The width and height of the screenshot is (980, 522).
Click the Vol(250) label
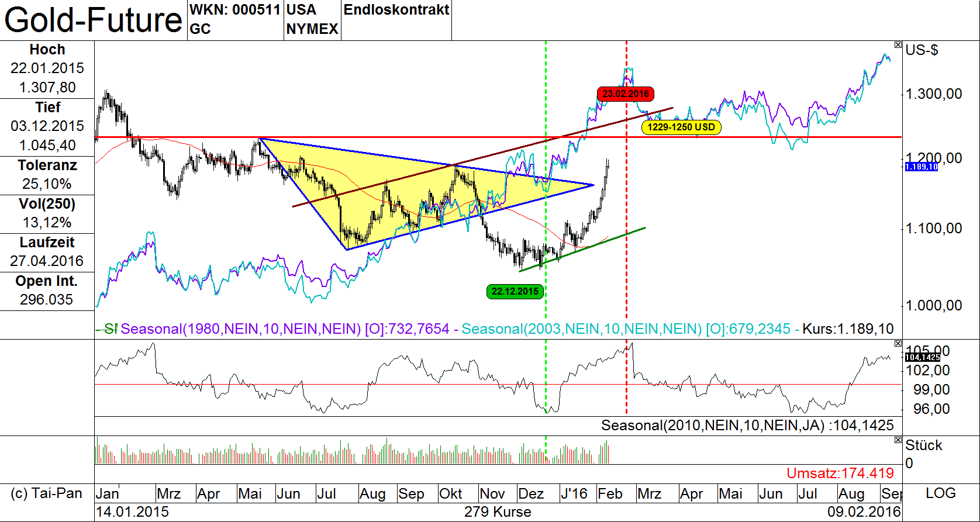[x=47, y=204]
